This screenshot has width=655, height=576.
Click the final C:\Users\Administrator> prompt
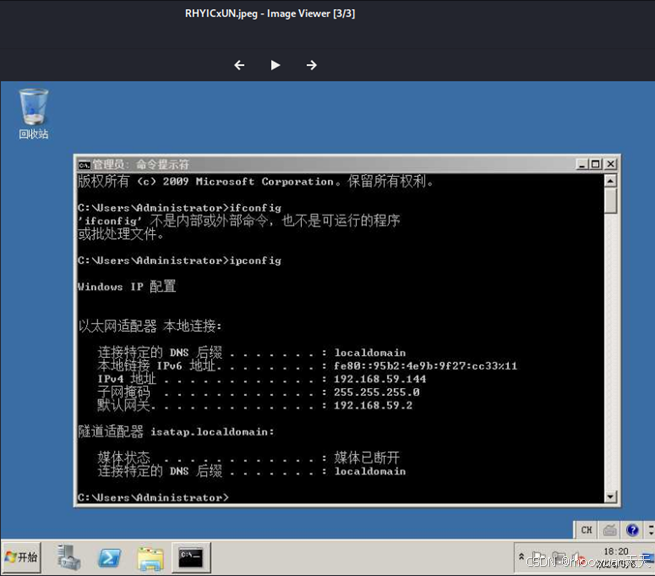tap(153, 497)
